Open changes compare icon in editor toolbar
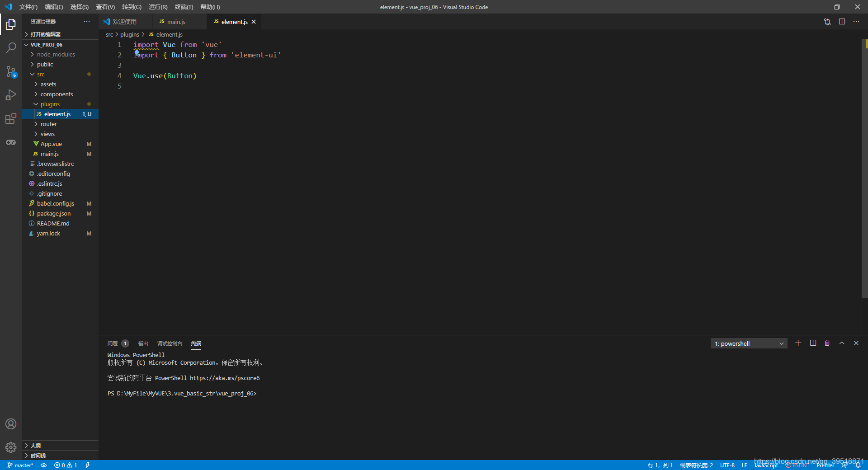Viewport: 868px width, 470px height. (x=827, y=22)
